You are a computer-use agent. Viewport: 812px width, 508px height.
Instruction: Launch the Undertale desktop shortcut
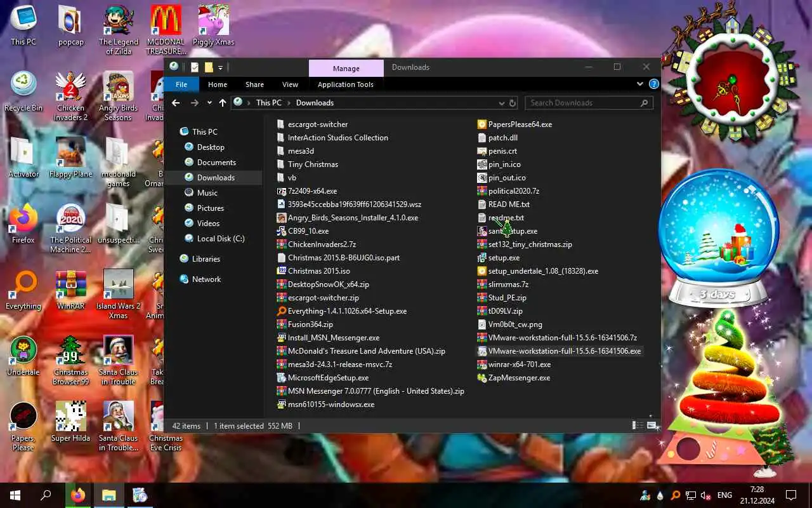(x=23, y=356)
